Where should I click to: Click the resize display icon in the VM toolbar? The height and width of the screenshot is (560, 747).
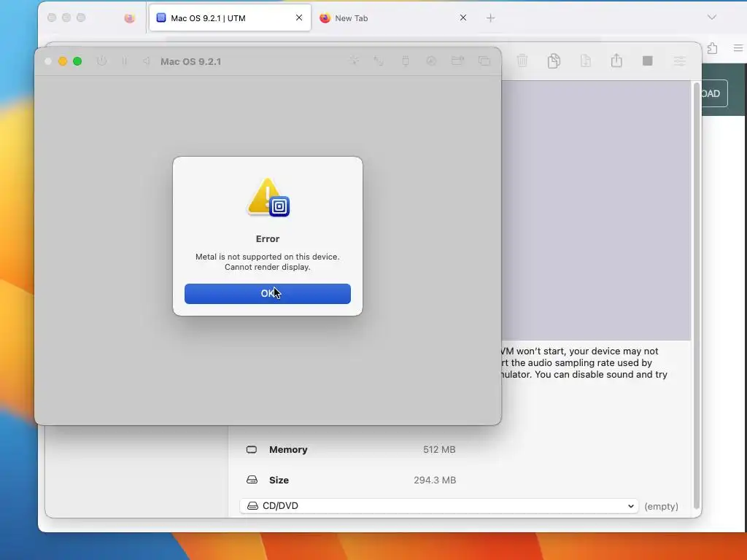pyautogui.click(x=379, y=61)
